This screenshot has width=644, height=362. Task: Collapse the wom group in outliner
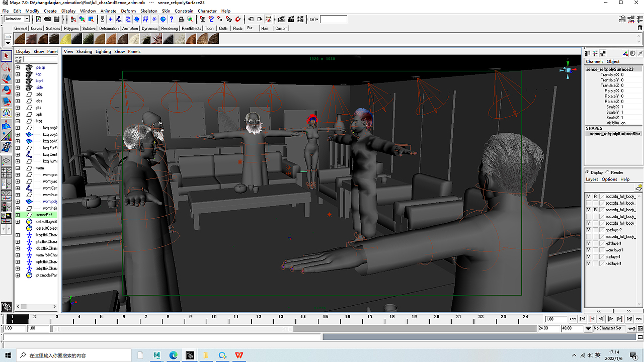18,168
